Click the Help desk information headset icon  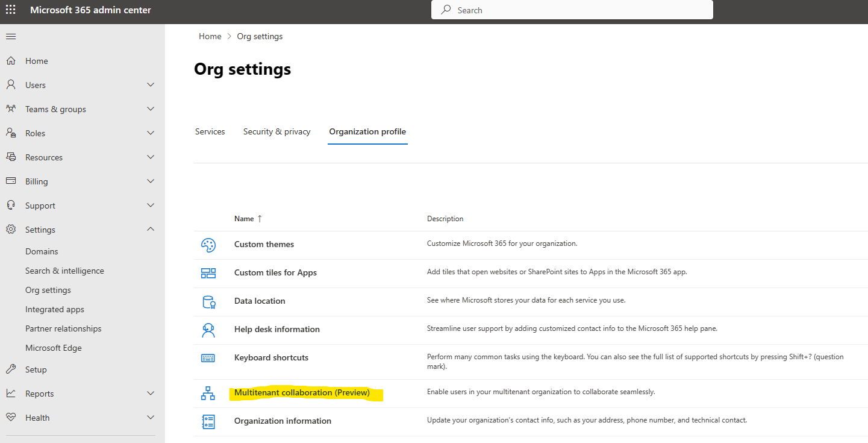tap(208, 330)
